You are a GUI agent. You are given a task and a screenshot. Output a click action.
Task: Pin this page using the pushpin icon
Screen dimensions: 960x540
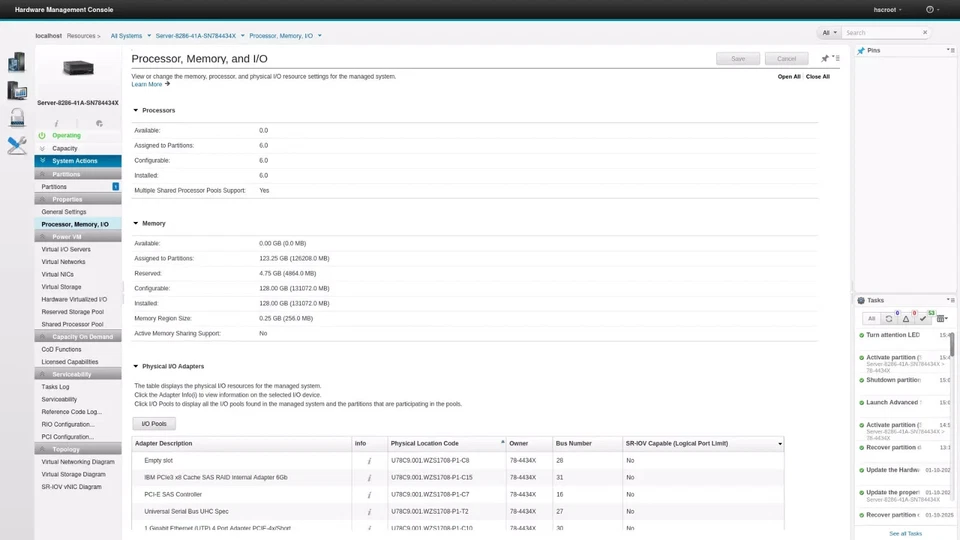pos(825,59)
